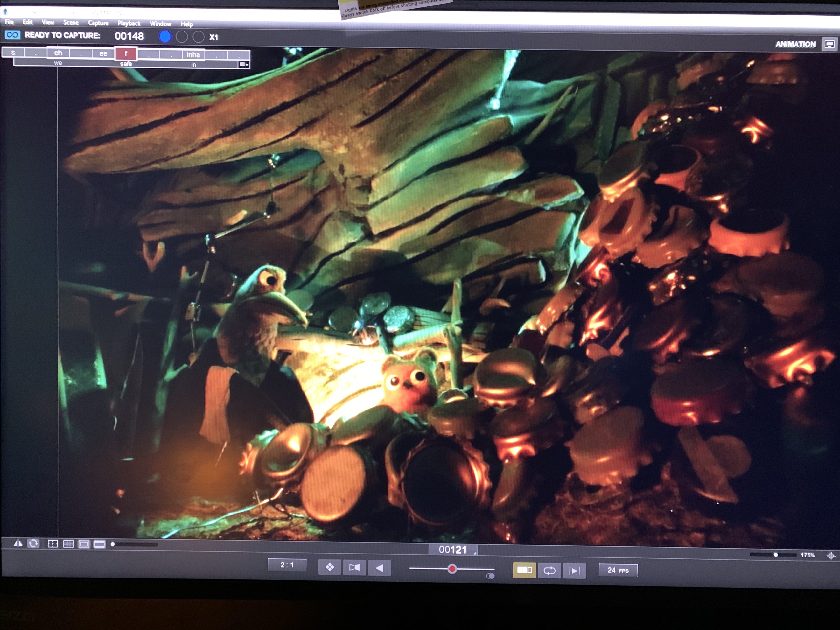Select the blue first exposure circle
This screenshot has width=840, height=630.
[165, 36]
